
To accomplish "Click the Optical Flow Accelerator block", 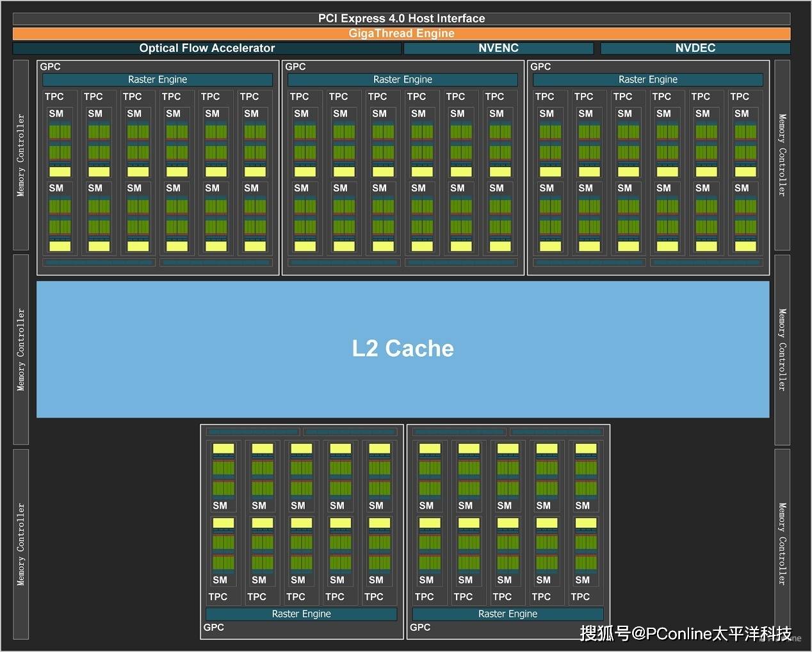I will pos(207,48).
